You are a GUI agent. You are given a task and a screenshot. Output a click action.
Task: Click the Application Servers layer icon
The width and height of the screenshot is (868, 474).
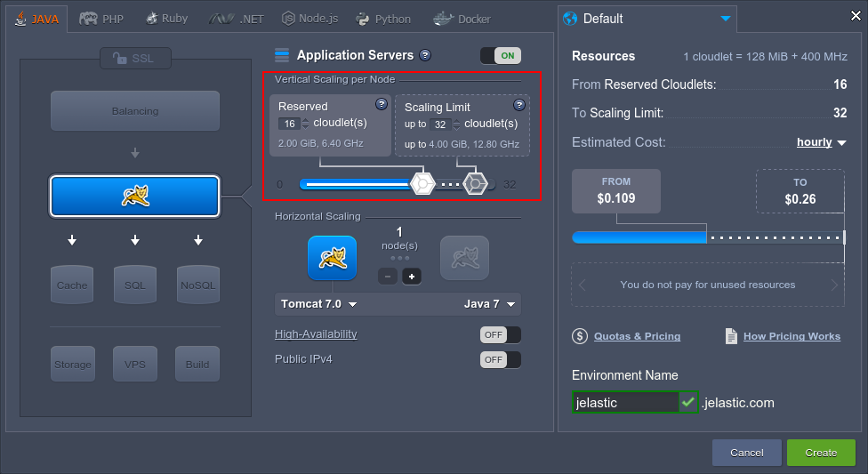[x=282, y=55]
